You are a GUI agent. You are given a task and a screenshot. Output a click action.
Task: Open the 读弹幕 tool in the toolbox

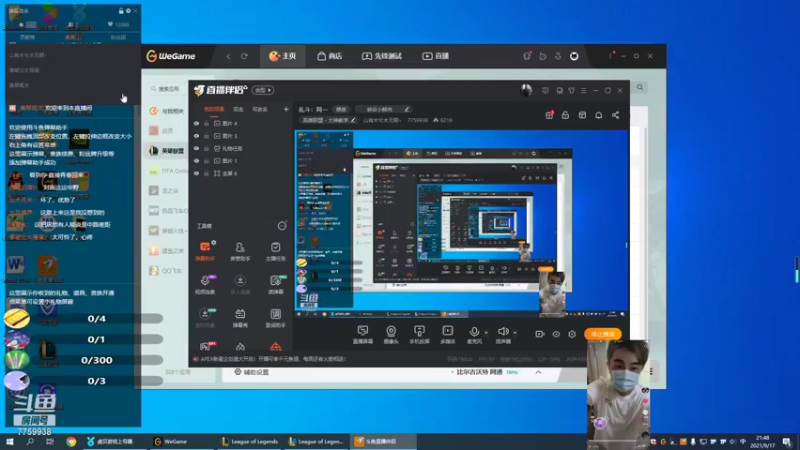click(x=276, y=284)
